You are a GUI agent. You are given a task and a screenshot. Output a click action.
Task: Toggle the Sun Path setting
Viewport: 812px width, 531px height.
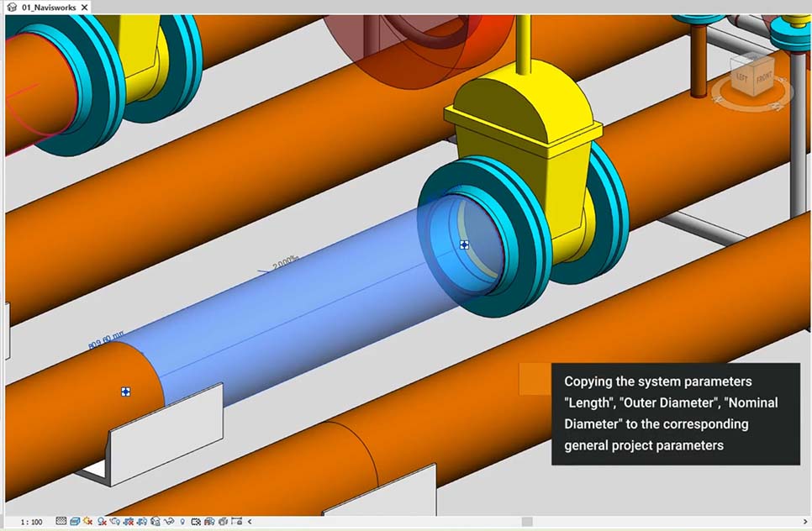pyautogui.click(x=87, y=522)
